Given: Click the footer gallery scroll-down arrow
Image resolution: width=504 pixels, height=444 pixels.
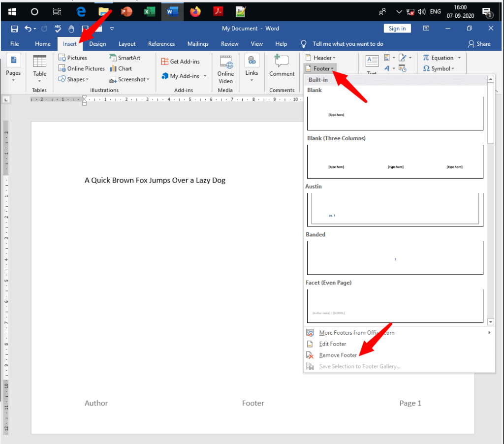Looking at the screenshot, I should [491, 321].
